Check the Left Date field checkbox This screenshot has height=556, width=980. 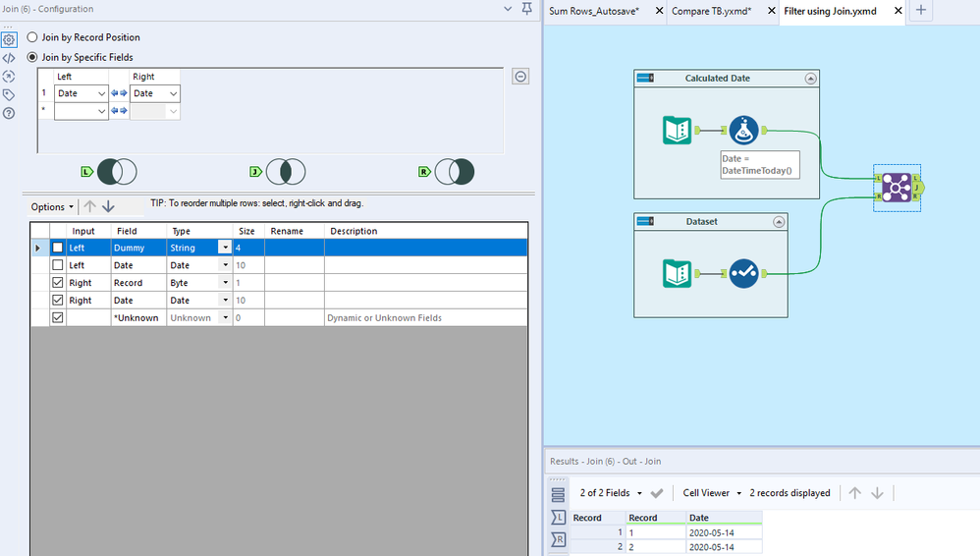(x=58, y=265)
